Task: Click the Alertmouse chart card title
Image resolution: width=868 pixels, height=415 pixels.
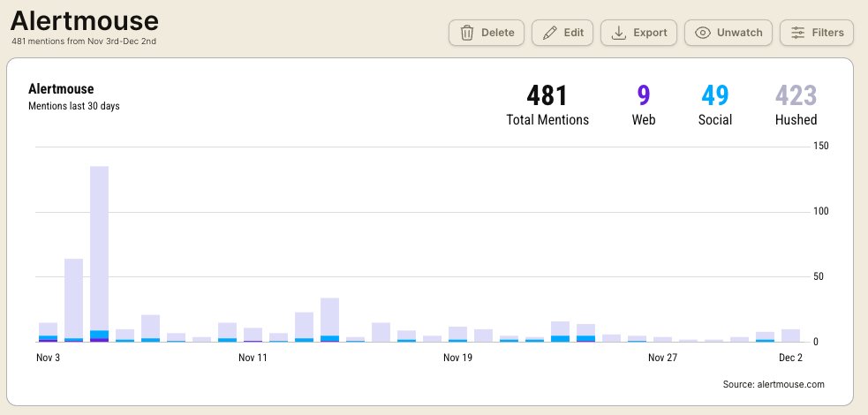Action: coord(61,89)
